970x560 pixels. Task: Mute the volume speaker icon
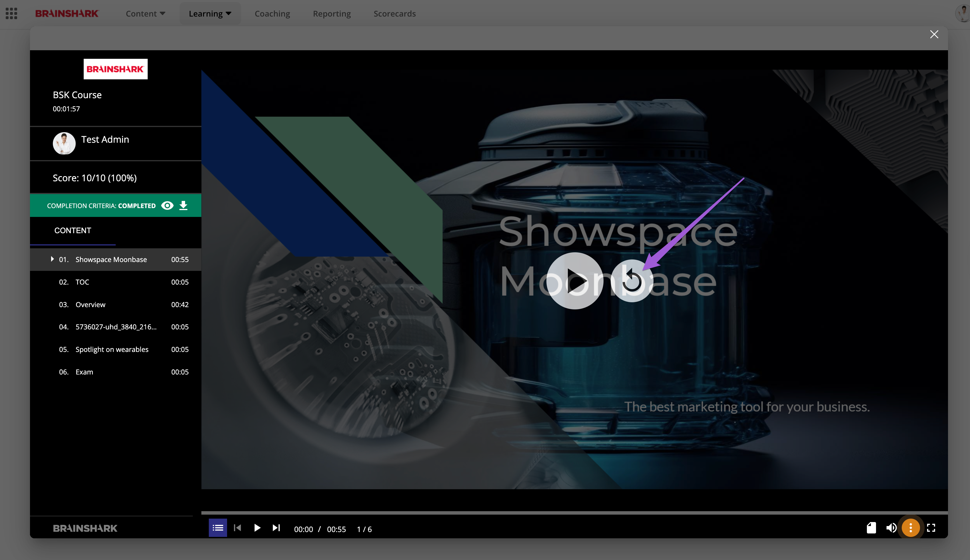pos(891,528)
